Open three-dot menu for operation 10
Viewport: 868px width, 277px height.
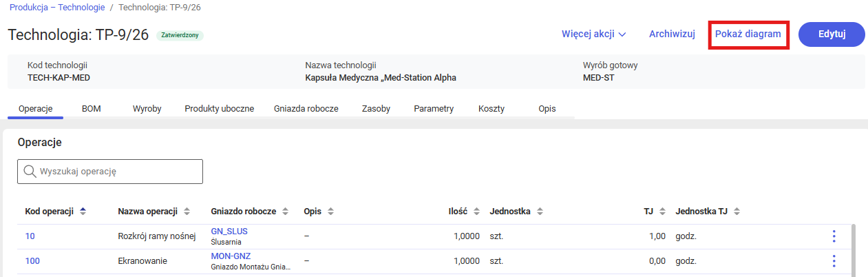(x=834, y=236)
